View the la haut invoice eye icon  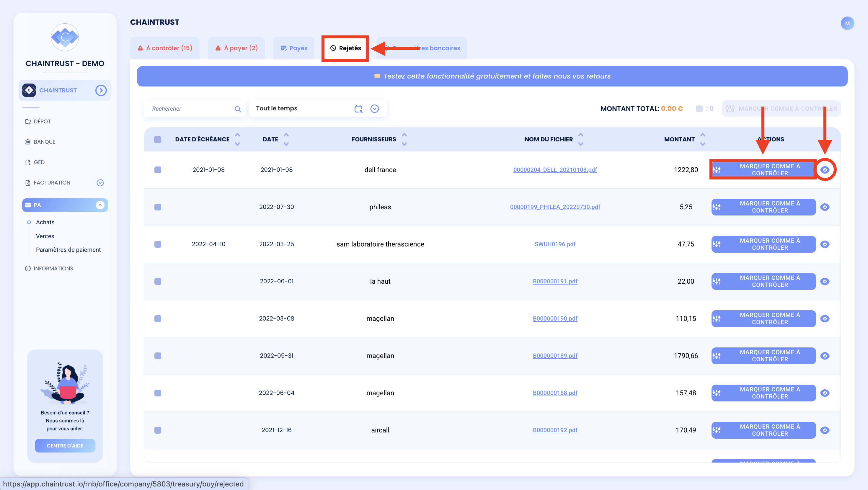tap(825, 281)
